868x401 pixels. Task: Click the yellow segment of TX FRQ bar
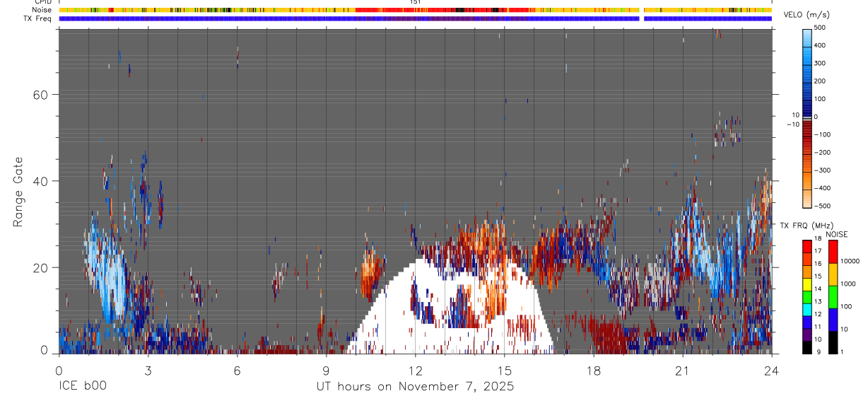pos(807,284)
